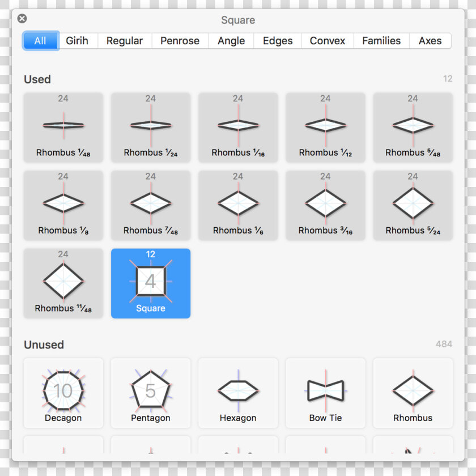Show the Convex filter tab
Viewport: 476px width, 476px height.
pyautogui.click(x=328, y=41)
